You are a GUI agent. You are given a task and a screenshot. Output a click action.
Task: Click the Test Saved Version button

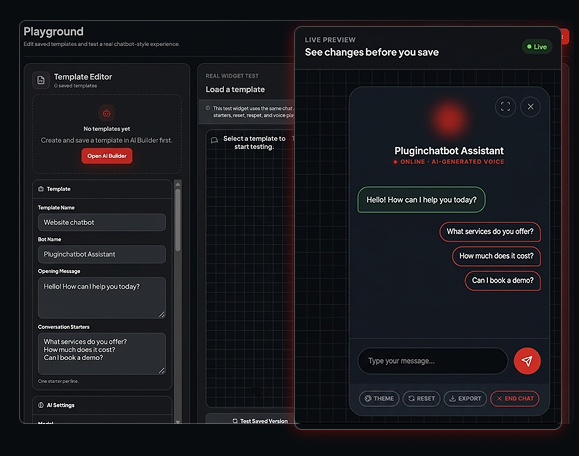(x=260, y=421)
